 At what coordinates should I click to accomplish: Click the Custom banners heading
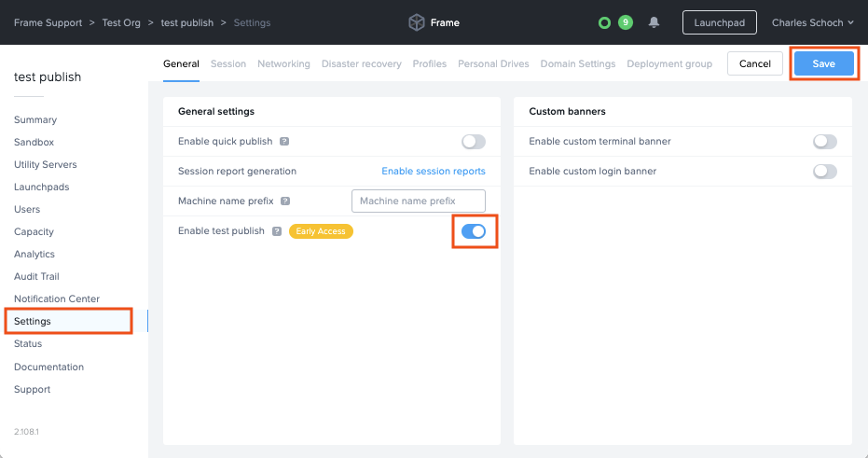568,111
